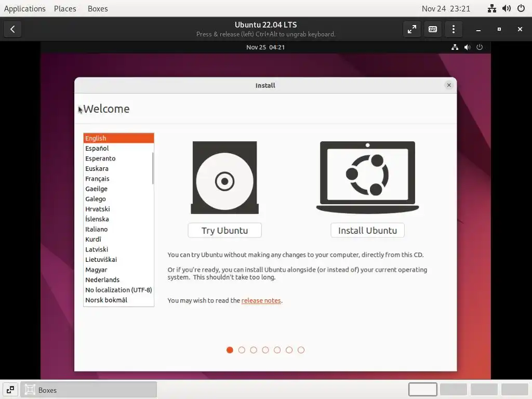Click the guest clock Nov 25 04:21
This screenshot has height=399, width=532.
pos(265,47)
